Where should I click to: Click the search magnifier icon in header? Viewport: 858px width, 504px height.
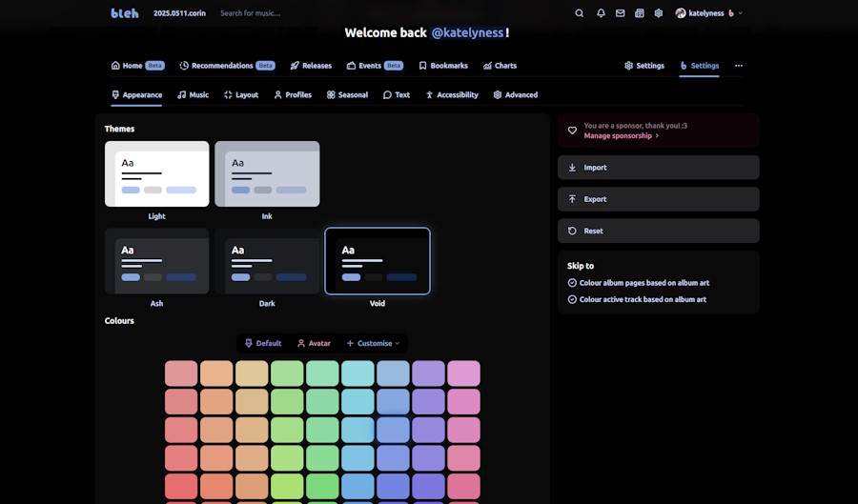580,13
